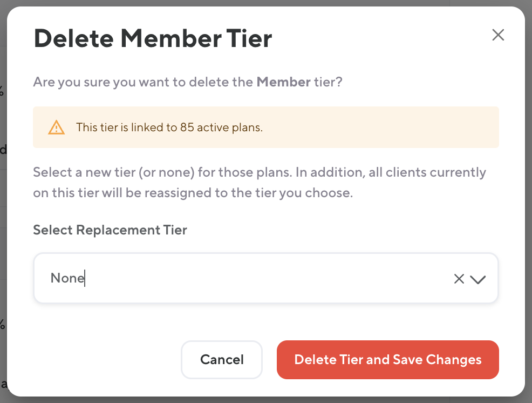532x403 pixels.
Task: Close the Delete Member Tier dialog
Action: [498, 36]
